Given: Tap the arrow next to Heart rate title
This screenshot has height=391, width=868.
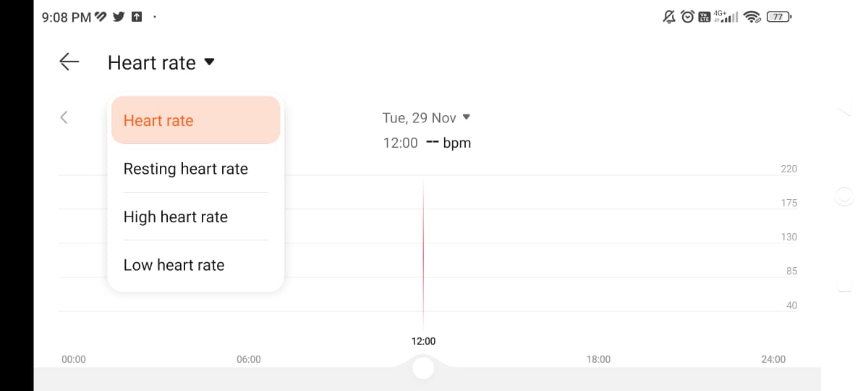Looking at the screenshot, I should coord(210,62).
